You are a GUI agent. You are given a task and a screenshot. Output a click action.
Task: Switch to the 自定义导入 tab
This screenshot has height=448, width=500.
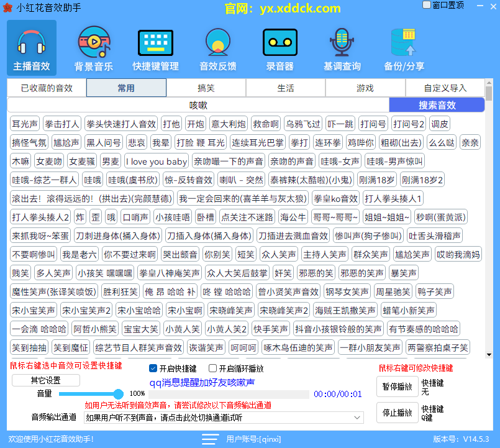pyautogui.click(x=445, y=88)
